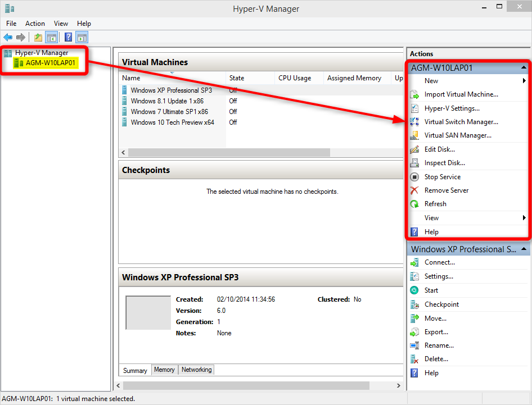Click the Move icon in actions pane
This screenshot has height=405, width=532.
(414, 318)
